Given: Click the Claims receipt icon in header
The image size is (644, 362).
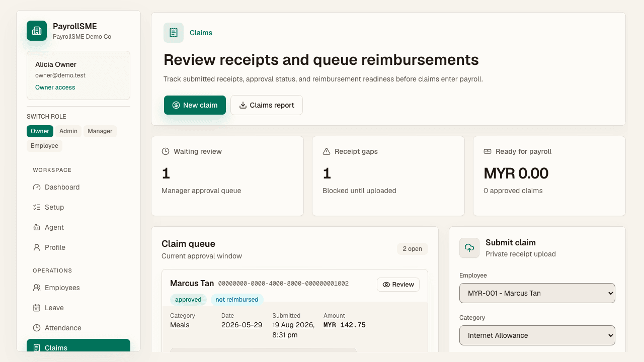Looking at the screenshot, I should [174, 33].
